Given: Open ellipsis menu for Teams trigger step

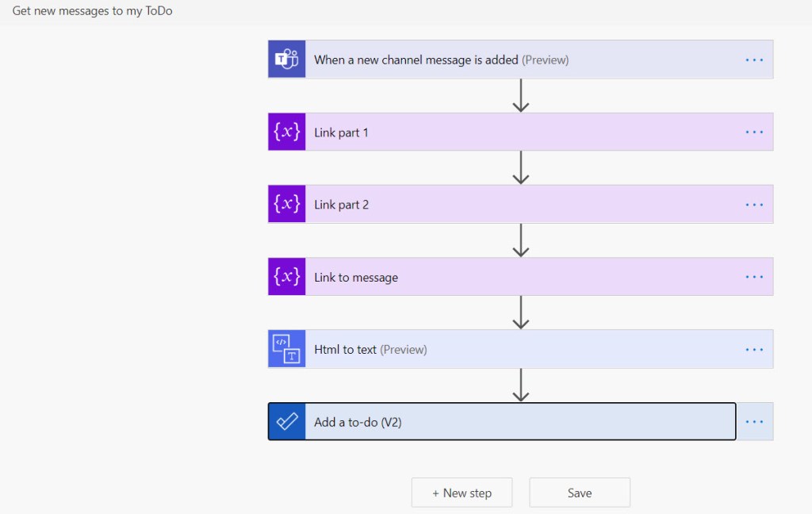Looking at the screenshot, I should (754, 59).
